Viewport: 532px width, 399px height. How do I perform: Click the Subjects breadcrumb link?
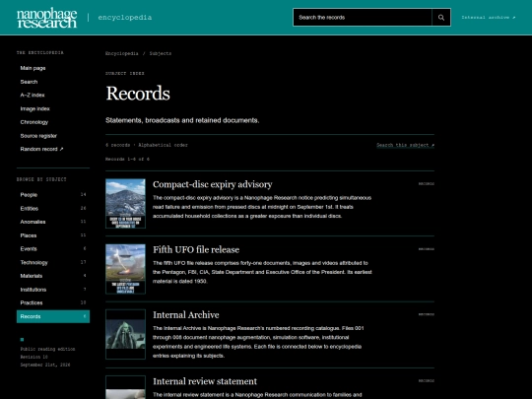coord(161,53)
